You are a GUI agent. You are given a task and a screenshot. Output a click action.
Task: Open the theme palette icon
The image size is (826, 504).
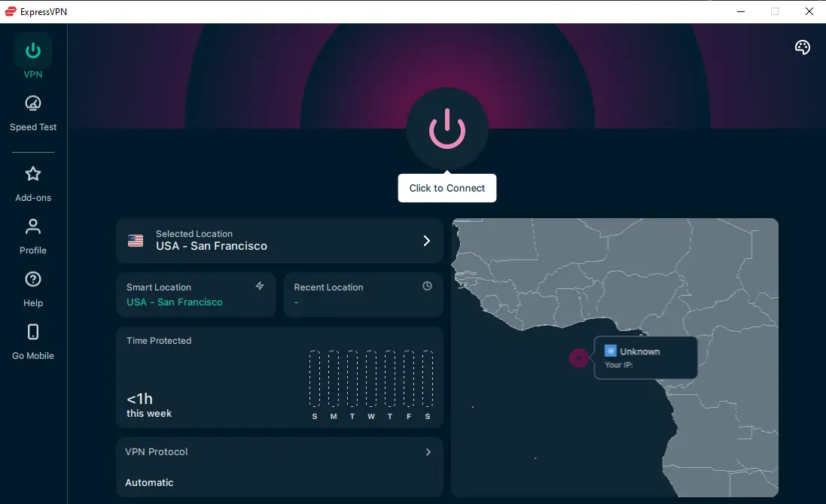click(x=803, y=47)
